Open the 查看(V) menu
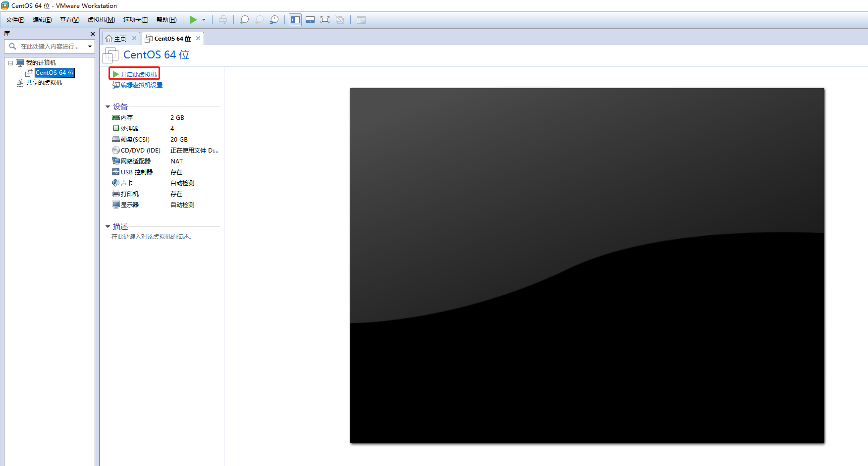 point(69,20)
